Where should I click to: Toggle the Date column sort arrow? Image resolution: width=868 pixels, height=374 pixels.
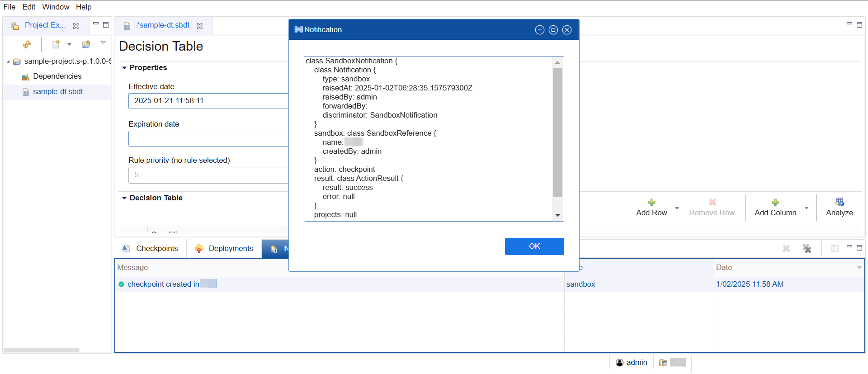(859, 268)
